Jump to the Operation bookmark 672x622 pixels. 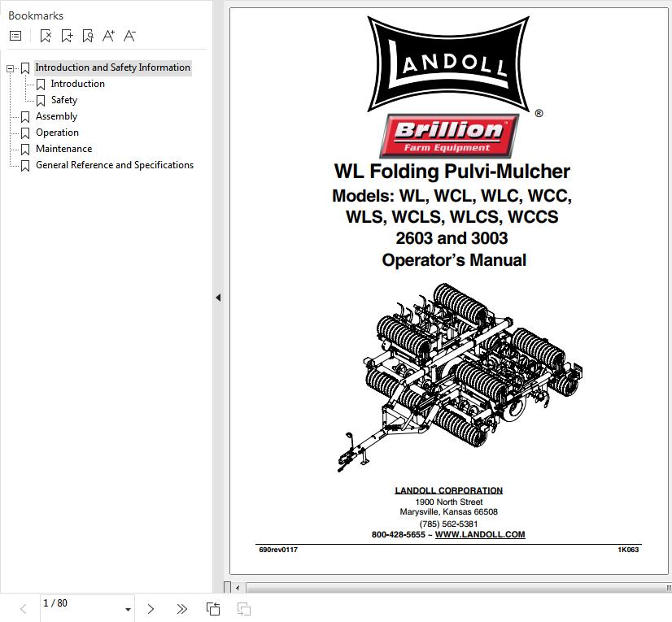(58, 133)
